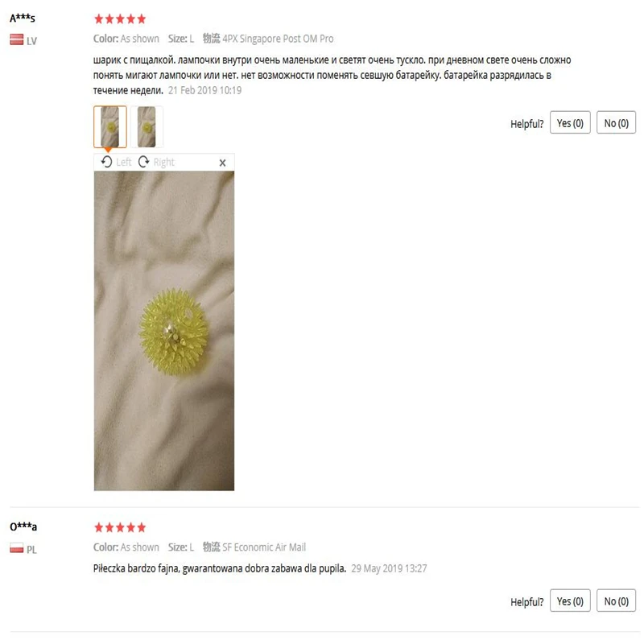Open second review photo thumbnail

tap(147, 126)
